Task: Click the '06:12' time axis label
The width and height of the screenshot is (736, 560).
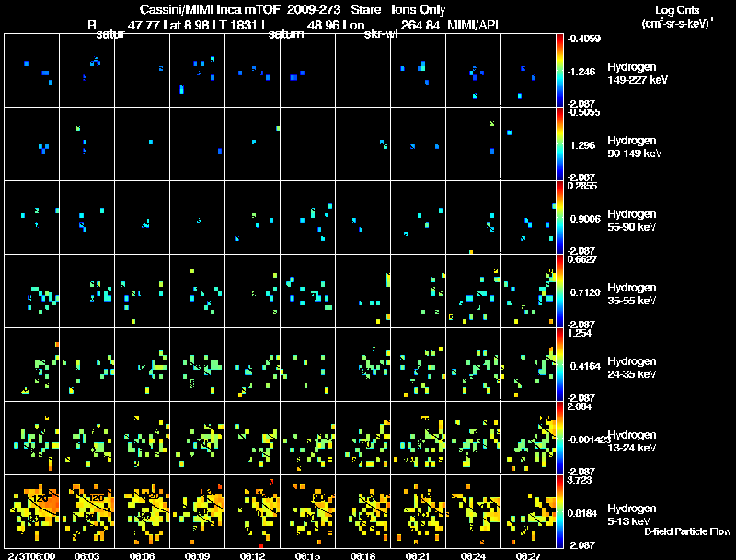Action: (x=252, y=555)
